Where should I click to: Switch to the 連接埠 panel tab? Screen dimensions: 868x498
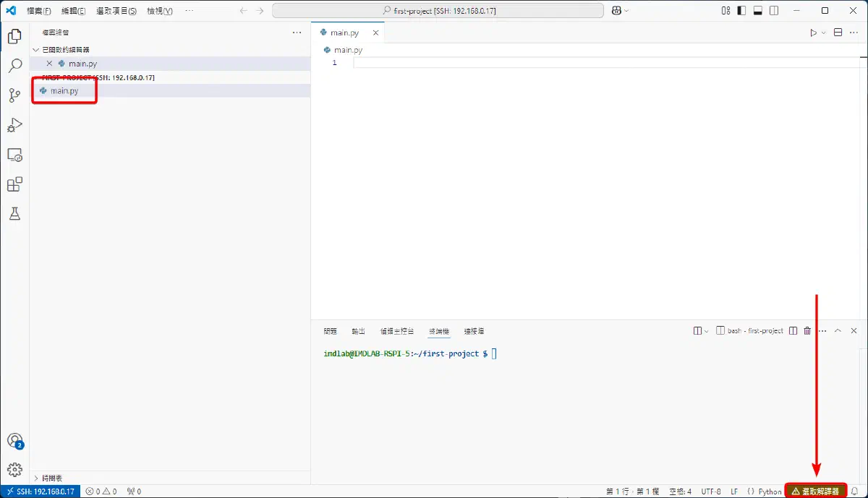474,330
